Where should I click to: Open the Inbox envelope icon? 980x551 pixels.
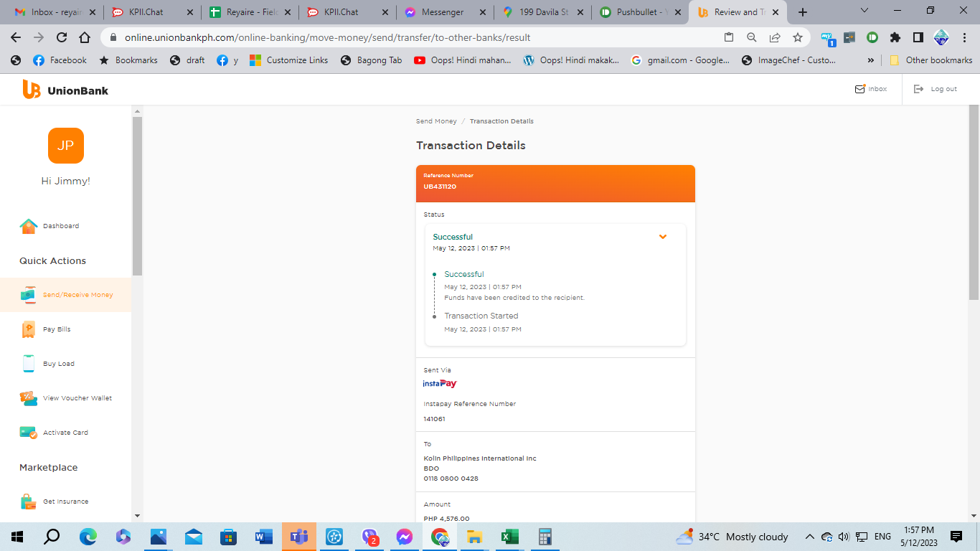click(x=859, y=89)
